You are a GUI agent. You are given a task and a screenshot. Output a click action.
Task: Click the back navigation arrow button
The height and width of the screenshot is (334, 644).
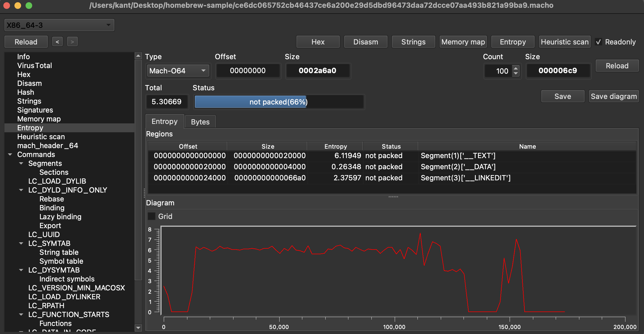tap(57, 42)
